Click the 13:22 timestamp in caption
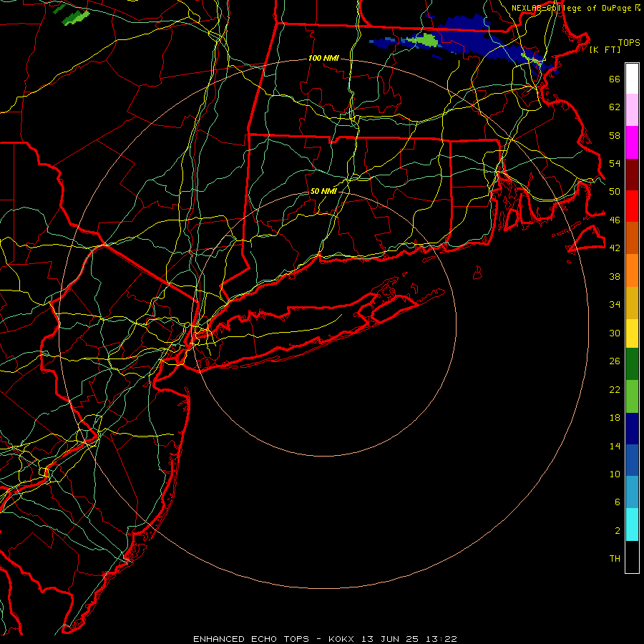644x644 pixels. (441, 639)
